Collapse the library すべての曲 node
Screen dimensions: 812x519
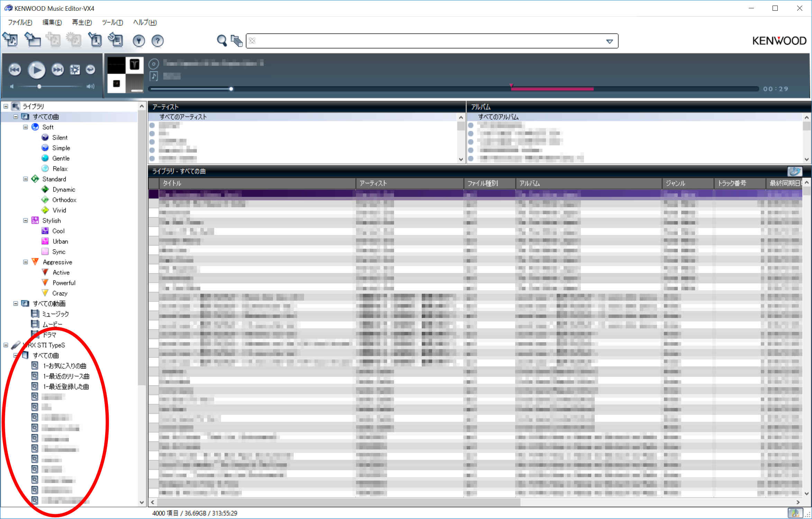[16, 117]
